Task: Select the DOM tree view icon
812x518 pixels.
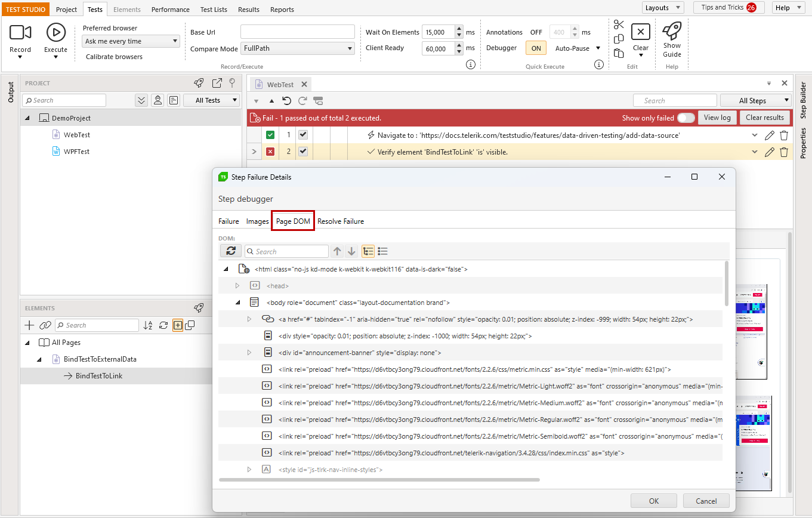Action: [368, 251]
